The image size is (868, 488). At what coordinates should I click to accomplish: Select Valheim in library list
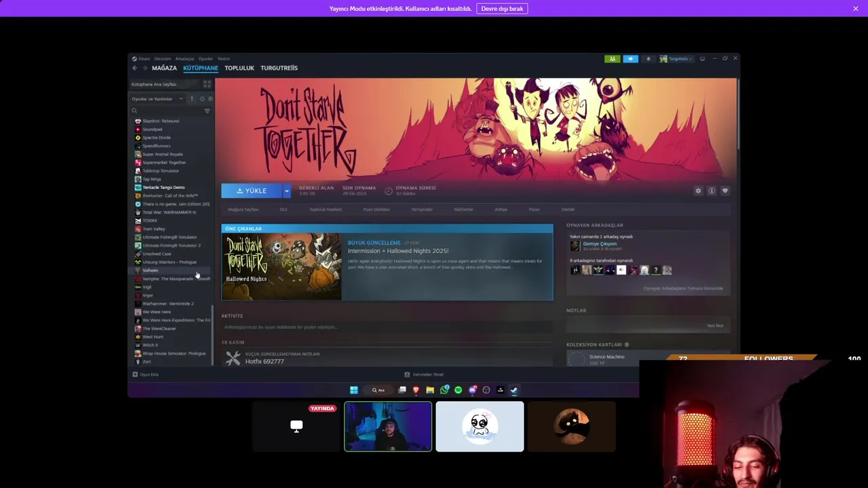150,270
